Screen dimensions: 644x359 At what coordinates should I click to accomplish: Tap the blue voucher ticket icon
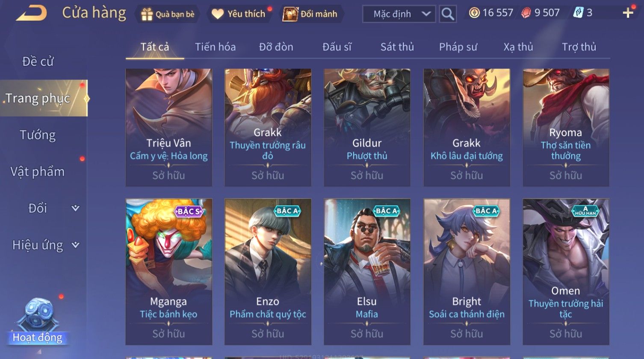tap(578, 13)
